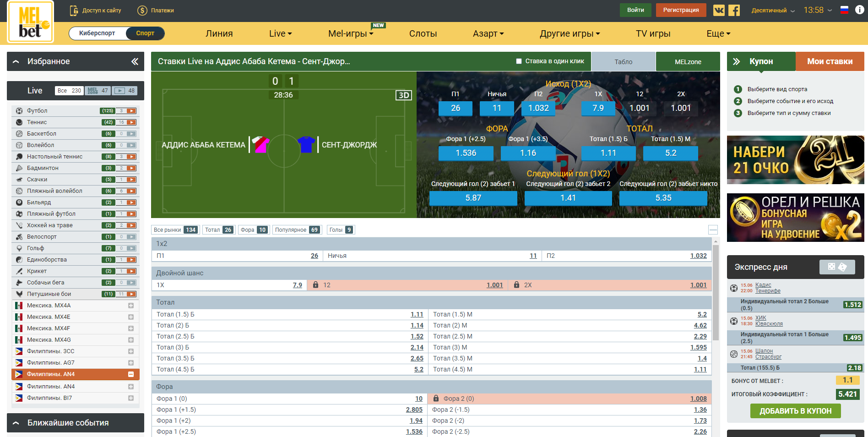The width and height of the screenshot is (868, 437).
Task: Open the VK social network icon
Action: coord(719,10)
